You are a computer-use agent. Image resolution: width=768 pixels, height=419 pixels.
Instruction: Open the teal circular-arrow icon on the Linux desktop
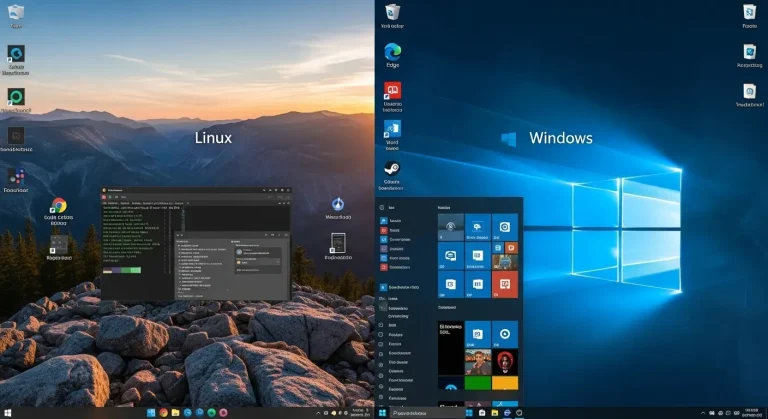pyautogui.click(x=16, y=53)
